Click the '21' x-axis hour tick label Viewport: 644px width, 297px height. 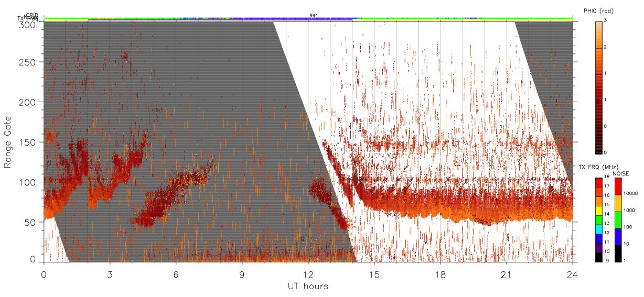507,274
